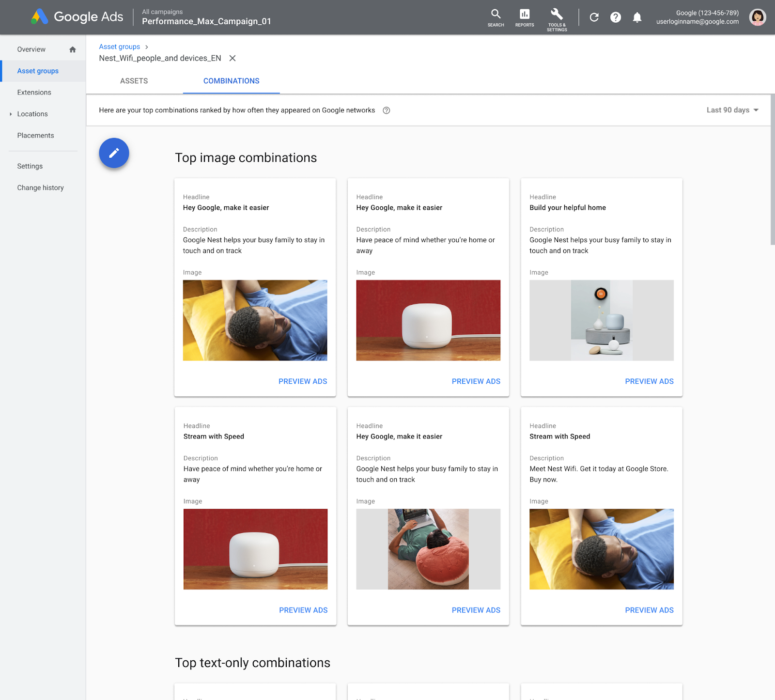Click the red router image under Stream with Speed

point(255,549)
